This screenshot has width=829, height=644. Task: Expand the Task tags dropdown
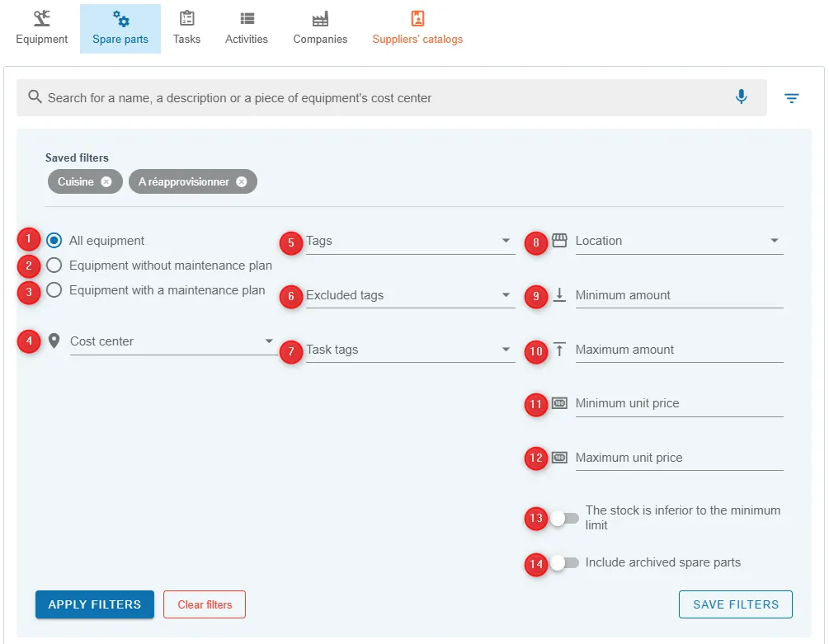click(x=410, y=350)
